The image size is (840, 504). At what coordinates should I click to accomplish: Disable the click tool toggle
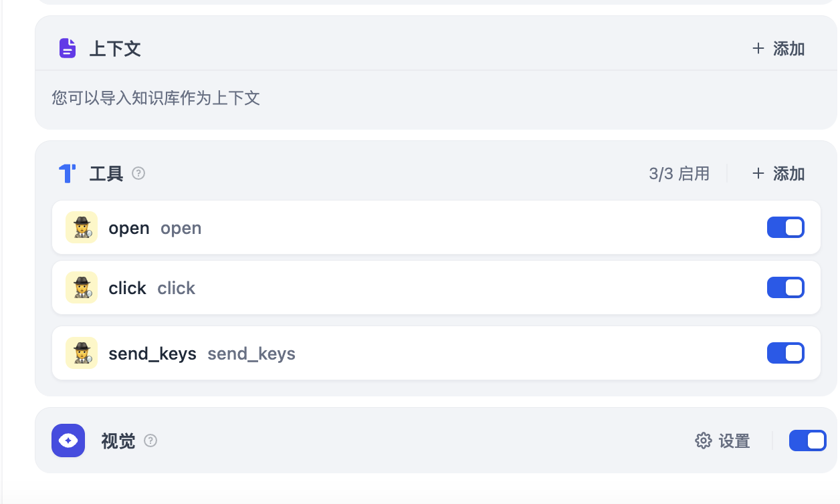click(785, 287)
